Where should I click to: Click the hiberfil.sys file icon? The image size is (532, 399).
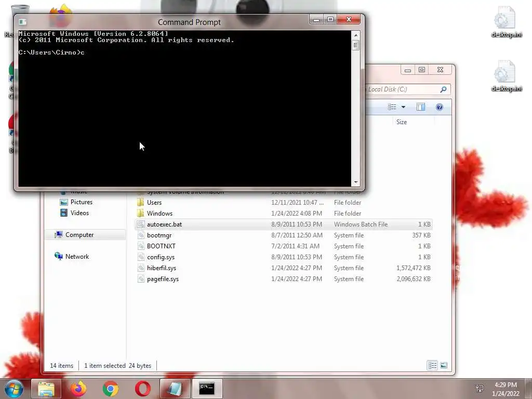pyautogui.click(x=141, y=268)
